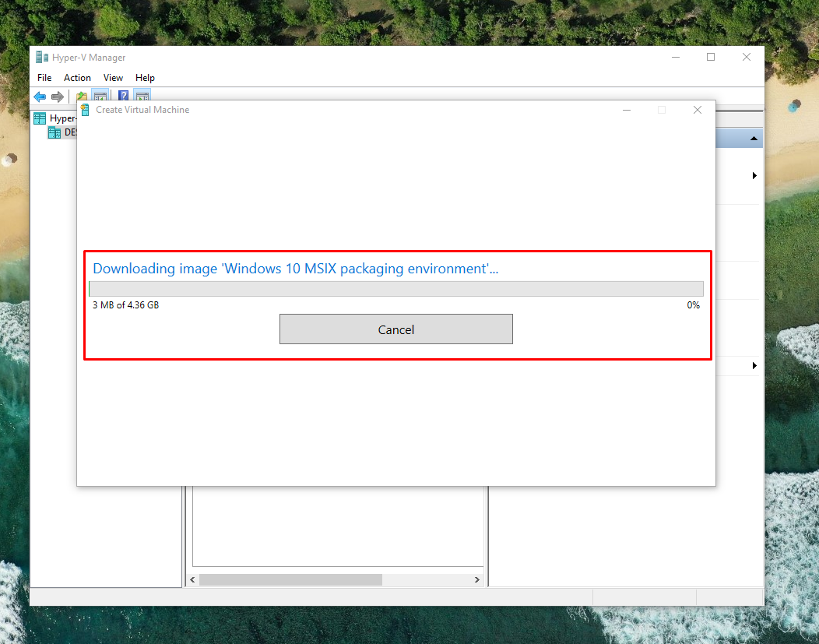Toggle the Show/Hide Console Tree toolbar icon

click(x=100, y=97)
